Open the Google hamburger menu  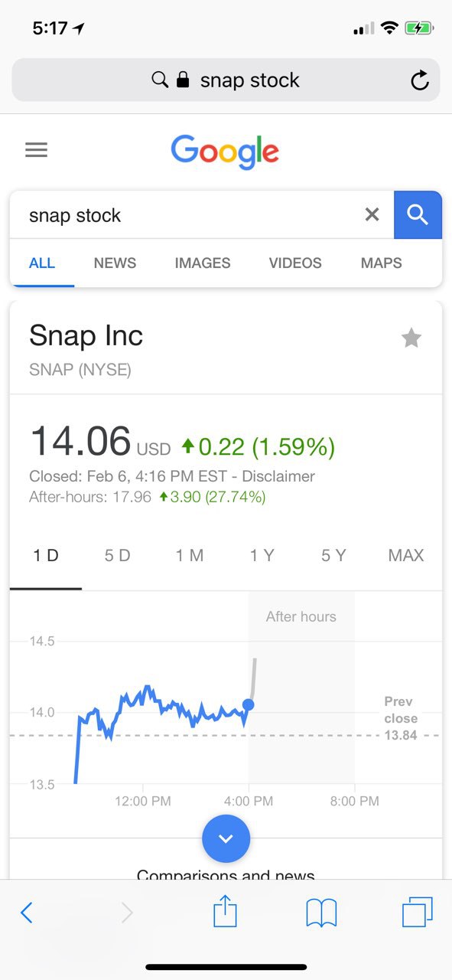point(36,149)
